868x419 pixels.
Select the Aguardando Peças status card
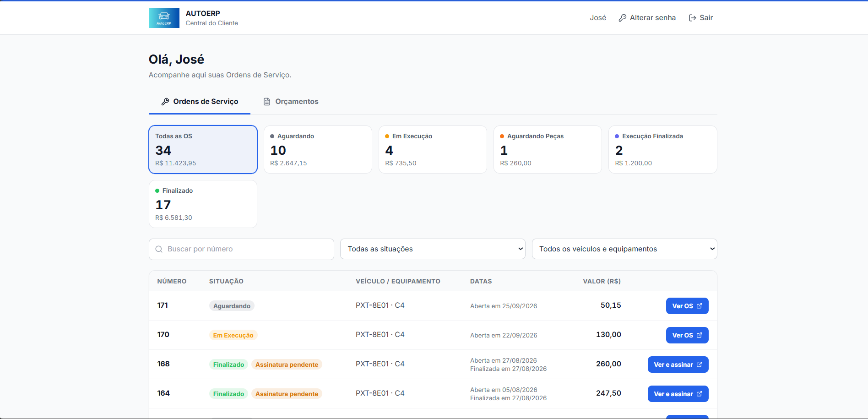[548, 150]
